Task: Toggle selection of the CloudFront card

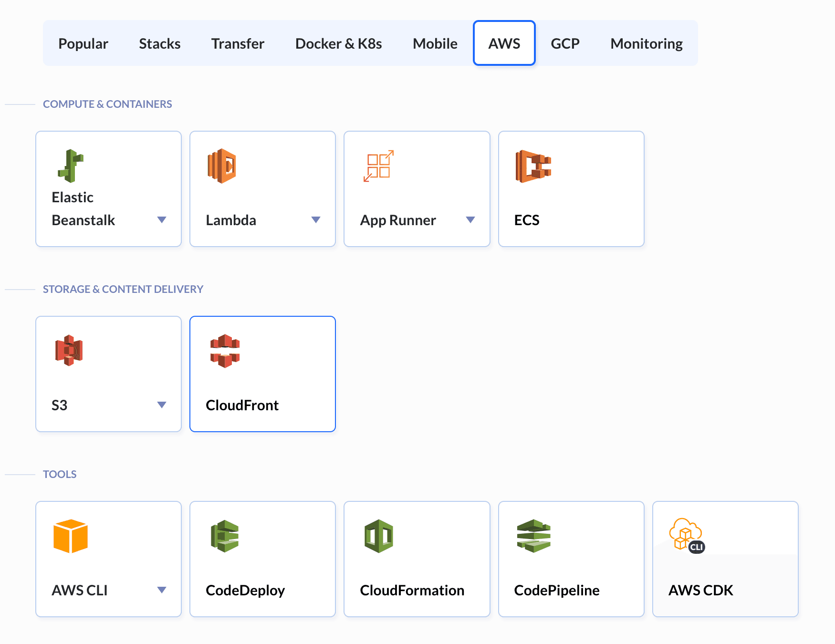Action: [x=262, y=374]
